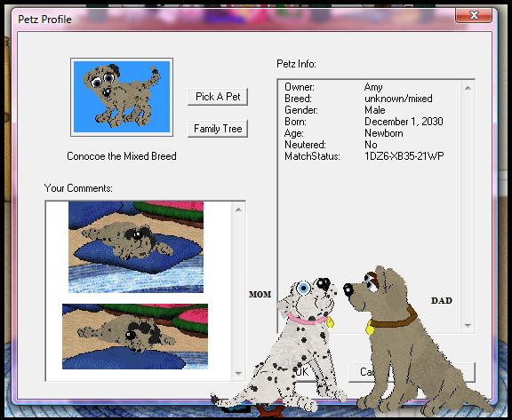Click the Neutered value 'No'

click(371, 145)
